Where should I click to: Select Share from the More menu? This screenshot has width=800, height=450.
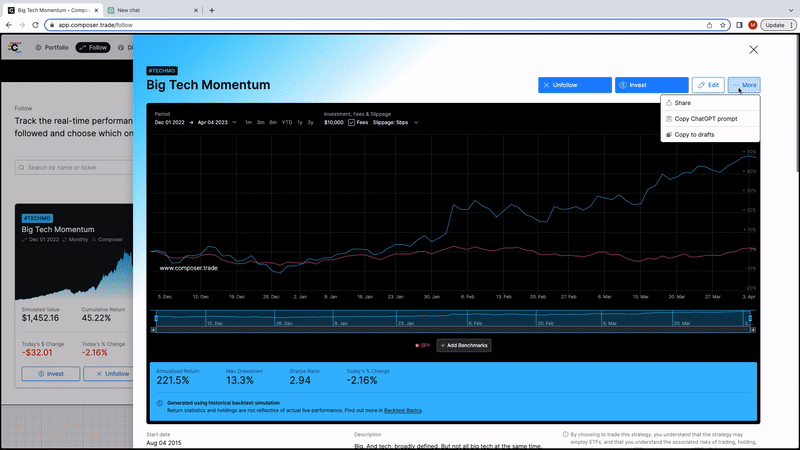[710, 103]
